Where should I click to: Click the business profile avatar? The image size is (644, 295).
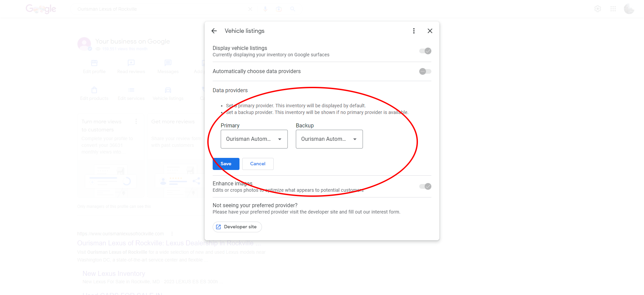(x=84, y=44)
